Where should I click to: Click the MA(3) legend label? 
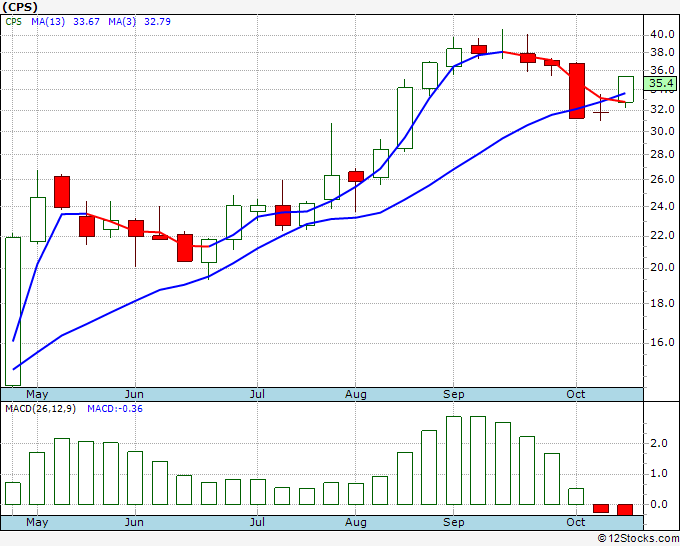point(122,22)
